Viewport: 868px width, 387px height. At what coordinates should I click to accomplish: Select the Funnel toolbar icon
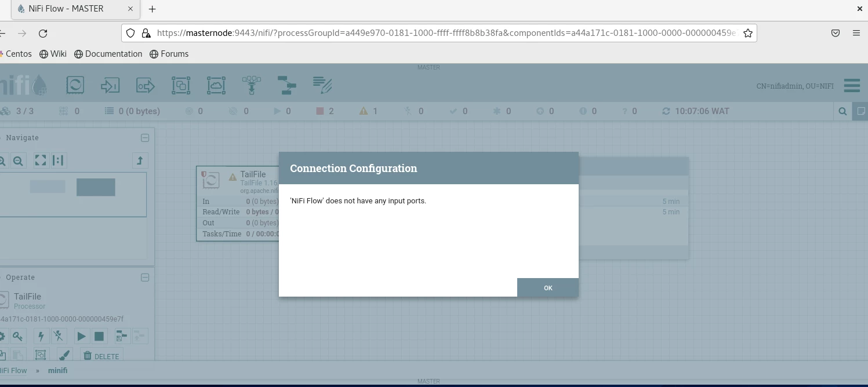tap(252, 85)
